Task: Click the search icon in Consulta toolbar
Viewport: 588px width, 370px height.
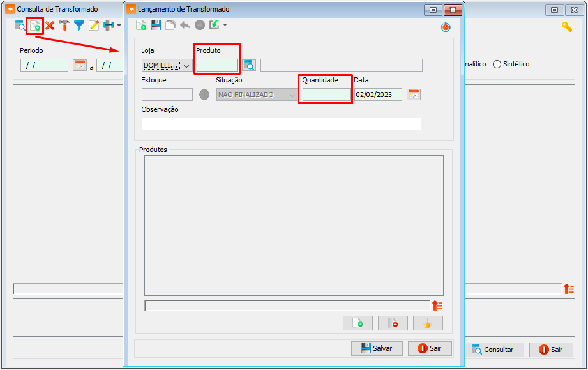Action: [x=20, y=26]
